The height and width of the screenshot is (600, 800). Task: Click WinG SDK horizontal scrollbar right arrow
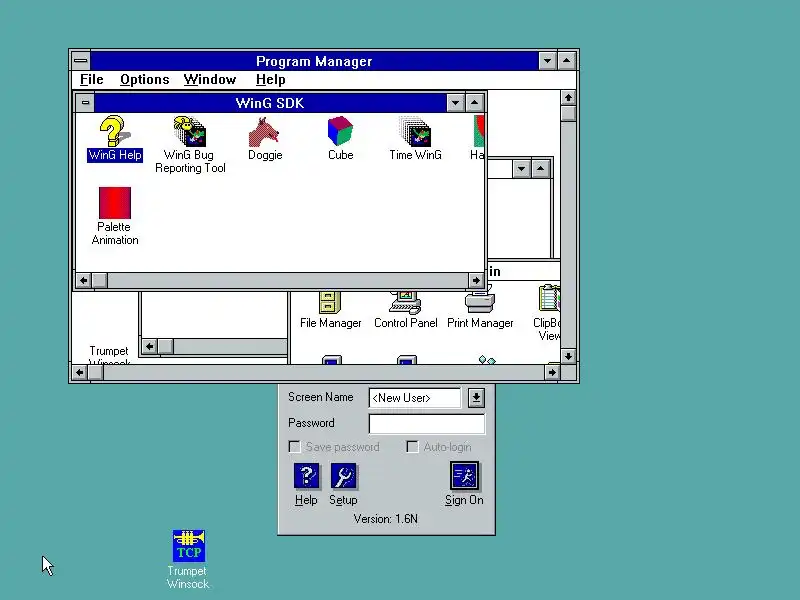476,280
